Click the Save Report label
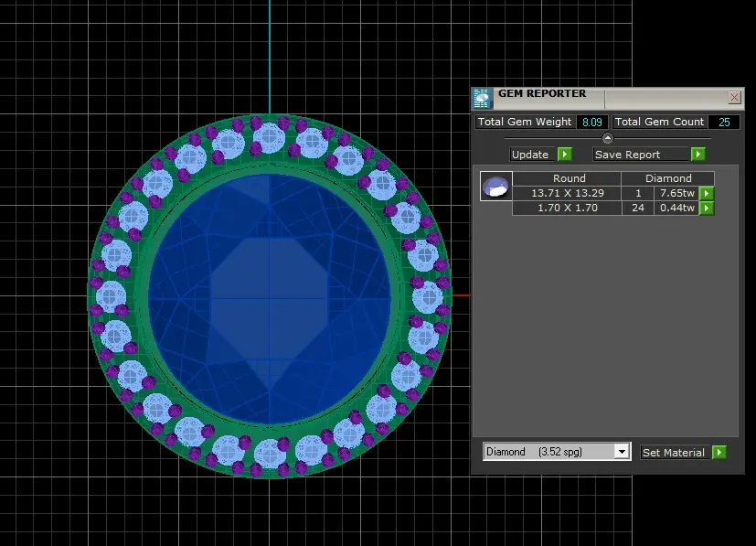Image resolution: width=756 pixels, height=546 pixels. click(x=641, y=155)
